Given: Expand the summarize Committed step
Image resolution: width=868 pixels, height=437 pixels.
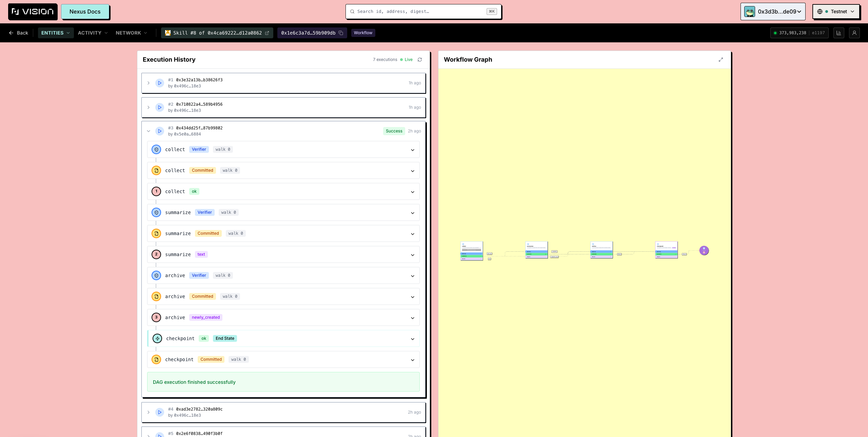Looking at the screenshot, I should [x=413, y=234].
